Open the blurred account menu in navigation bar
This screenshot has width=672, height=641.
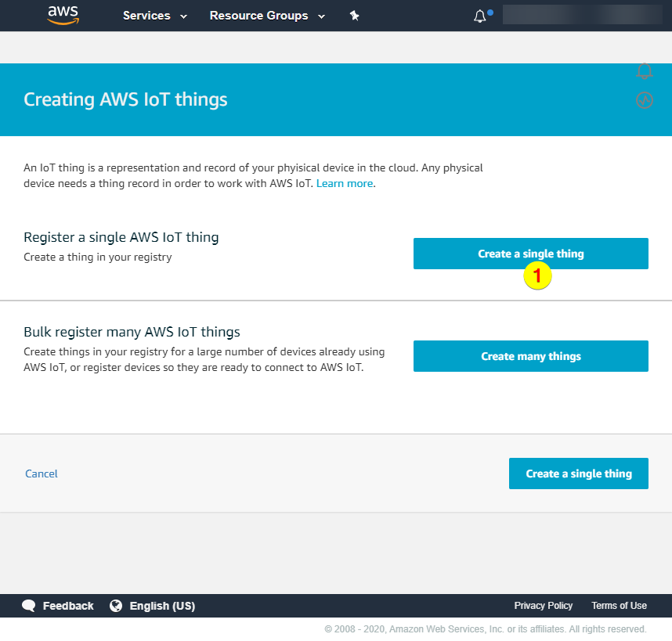pos(582,15)
